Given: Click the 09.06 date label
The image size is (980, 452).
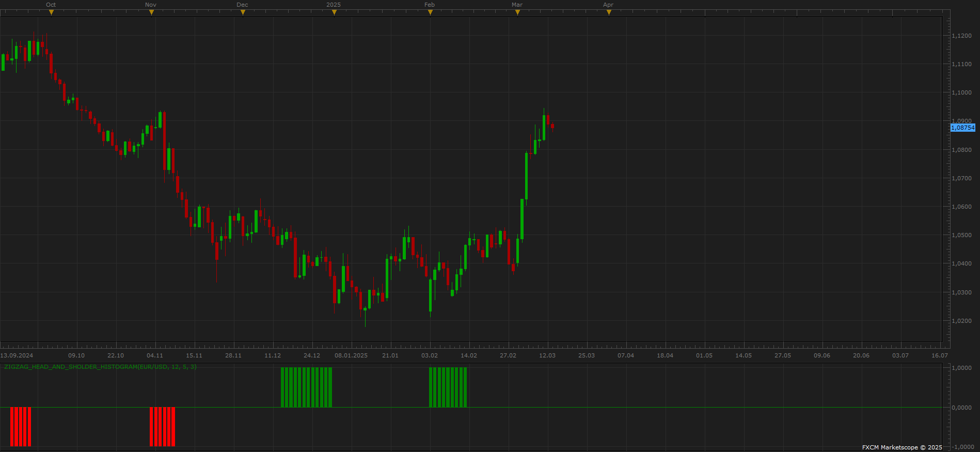Looking at the screenshot, I should coord(822,355).
